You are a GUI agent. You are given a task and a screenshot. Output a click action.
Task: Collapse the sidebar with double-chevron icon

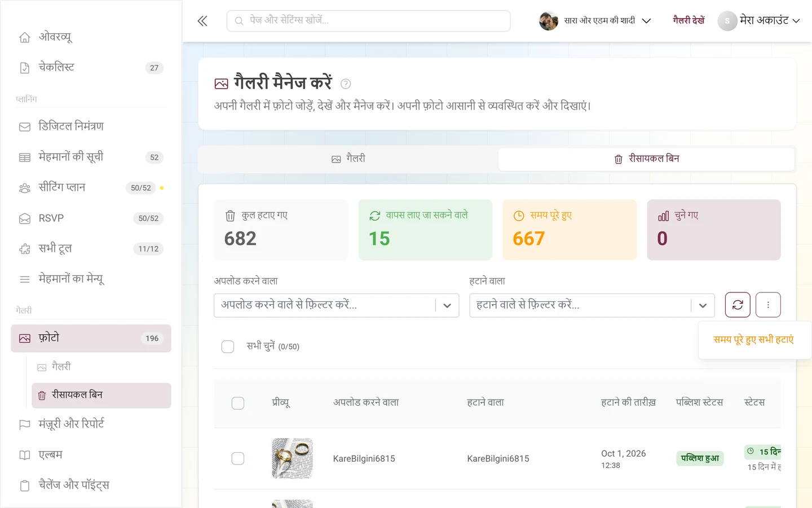tap(202, 21)
